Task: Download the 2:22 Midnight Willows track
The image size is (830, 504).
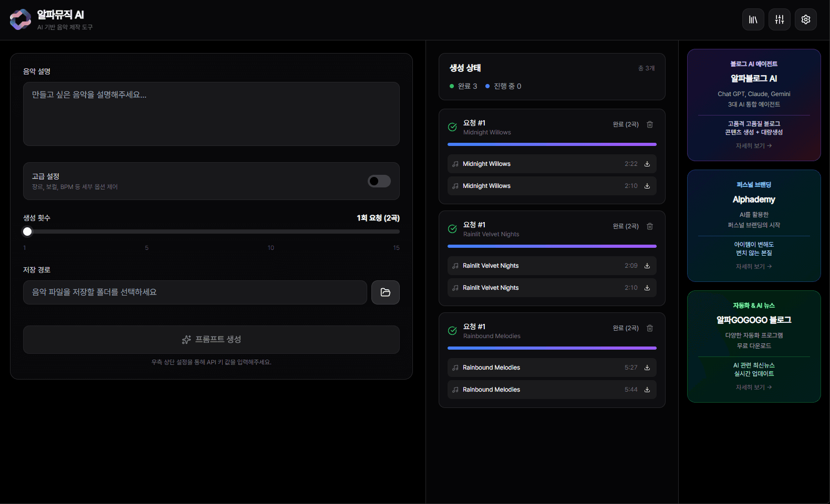Action: (x=647, y=164)
